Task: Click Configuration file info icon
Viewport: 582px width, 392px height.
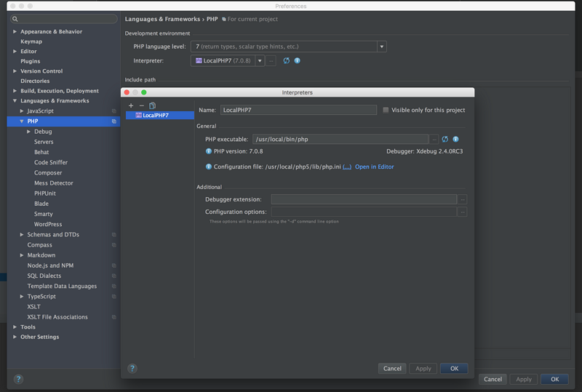Action: (x=209, y=167)
